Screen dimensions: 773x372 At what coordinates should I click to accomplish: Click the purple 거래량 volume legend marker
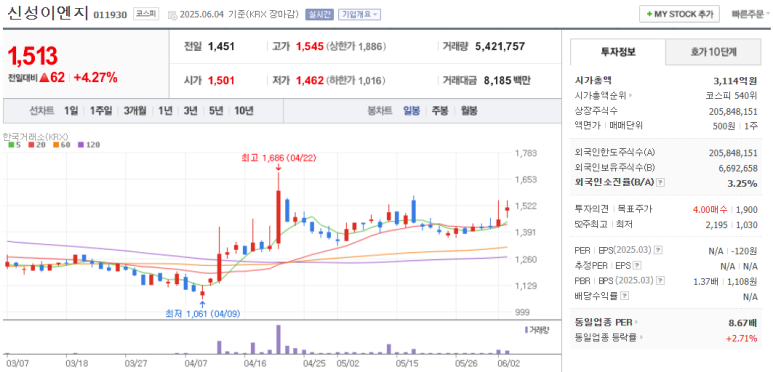click(x=527, y=330)
